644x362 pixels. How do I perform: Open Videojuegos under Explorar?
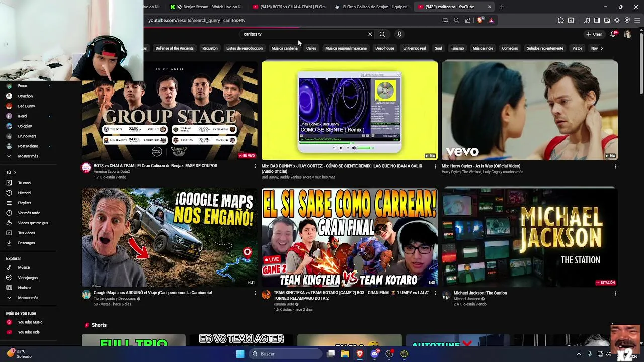[28, 278]
